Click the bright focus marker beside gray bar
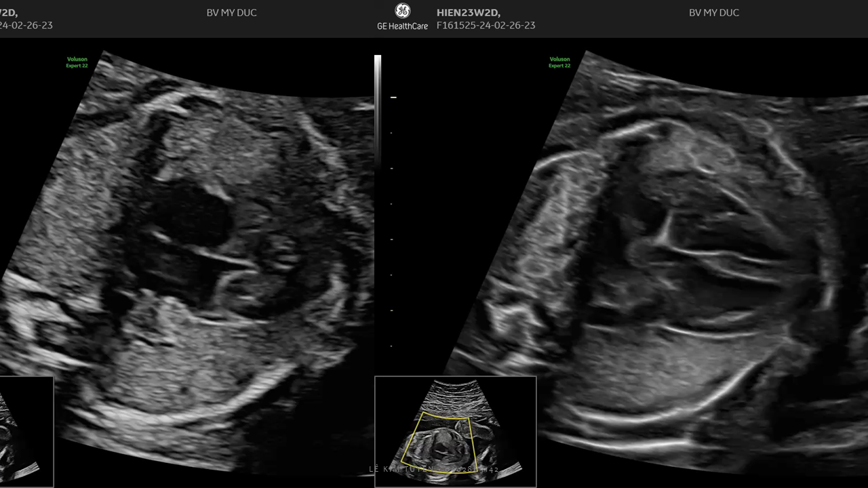The height and width of the screenshot is (488, 868). click(x=393, y=98)
